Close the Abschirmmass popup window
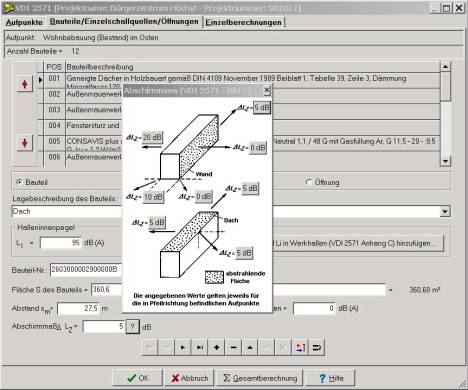This screenshot has width=468, height=390. (267, 90)
